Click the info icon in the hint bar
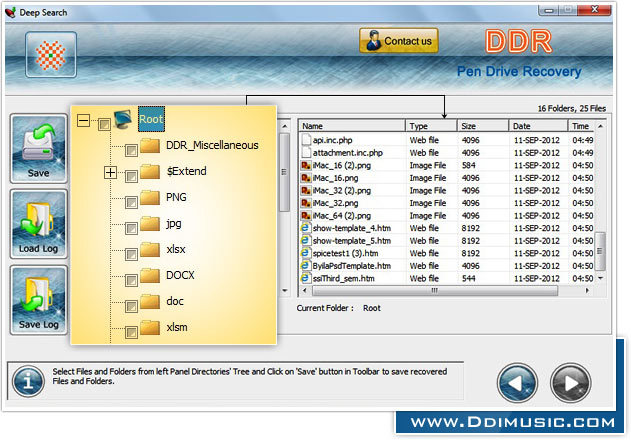The width and height of the screenshot is (631, 440). point(28,381)
